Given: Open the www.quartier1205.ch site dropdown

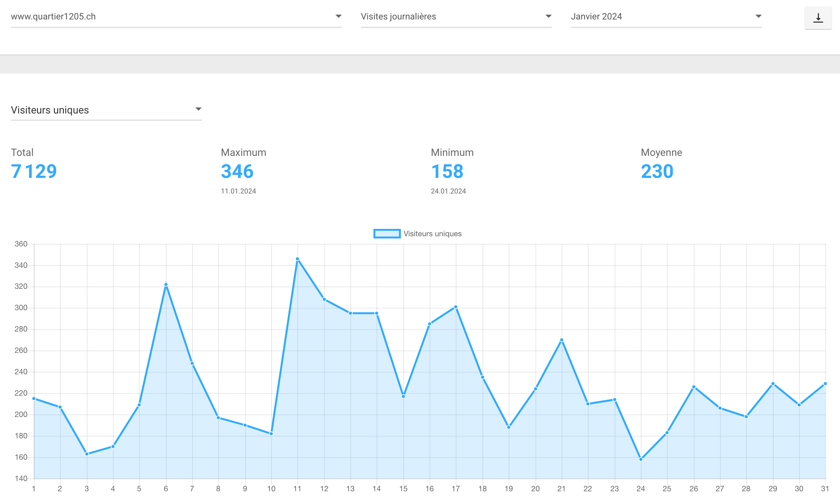Looking at the screenshot, I should pos(176,17).
